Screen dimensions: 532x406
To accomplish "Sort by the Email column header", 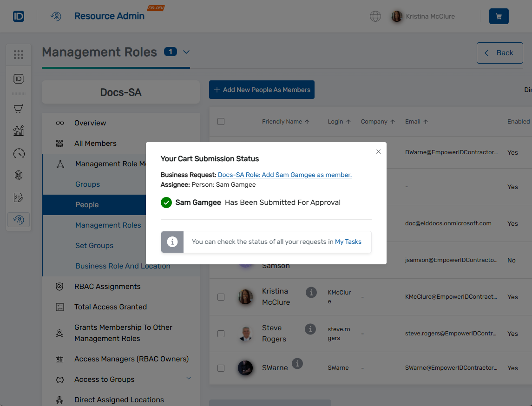I will [x=414, y=121].
